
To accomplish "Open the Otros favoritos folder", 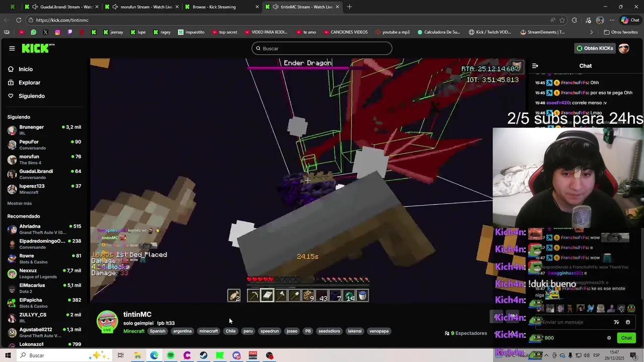I will click(620, 32).
